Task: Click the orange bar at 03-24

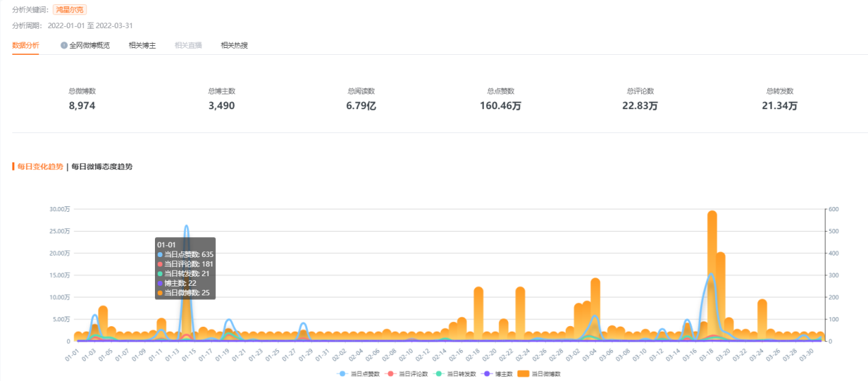Action: (762, 320)
